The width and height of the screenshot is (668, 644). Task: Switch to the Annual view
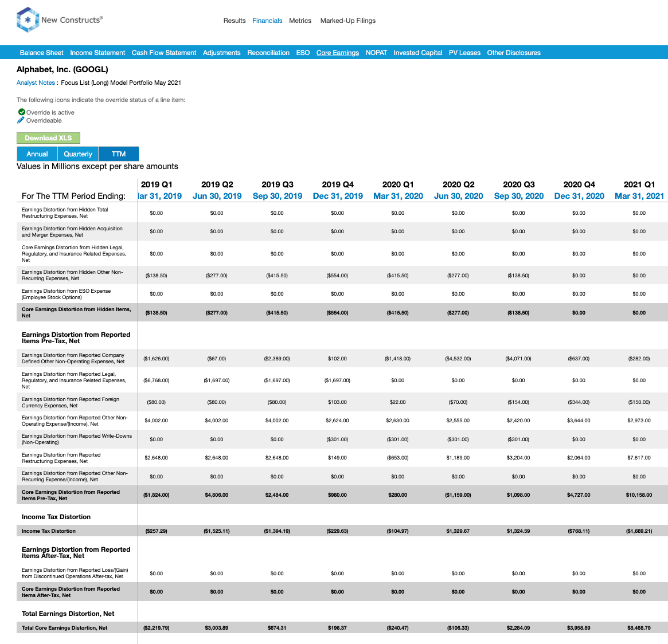coord(37,154)
